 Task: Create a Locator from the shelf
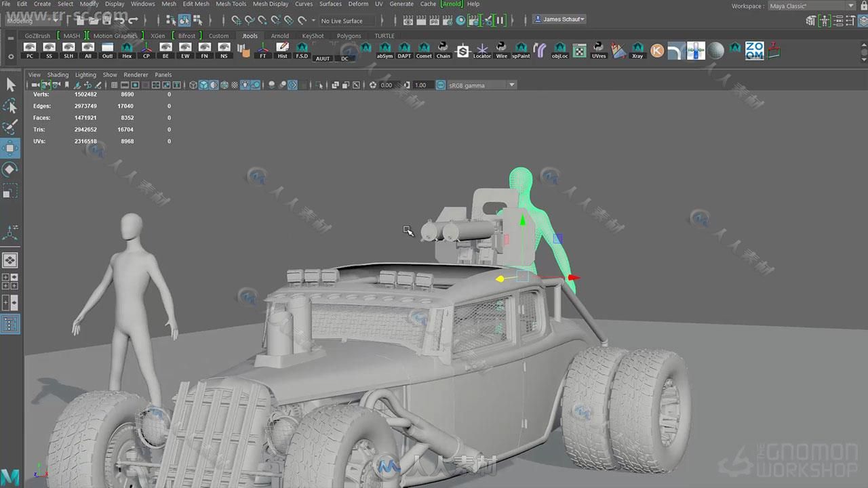pyautogui.click(x=482, y=50)
